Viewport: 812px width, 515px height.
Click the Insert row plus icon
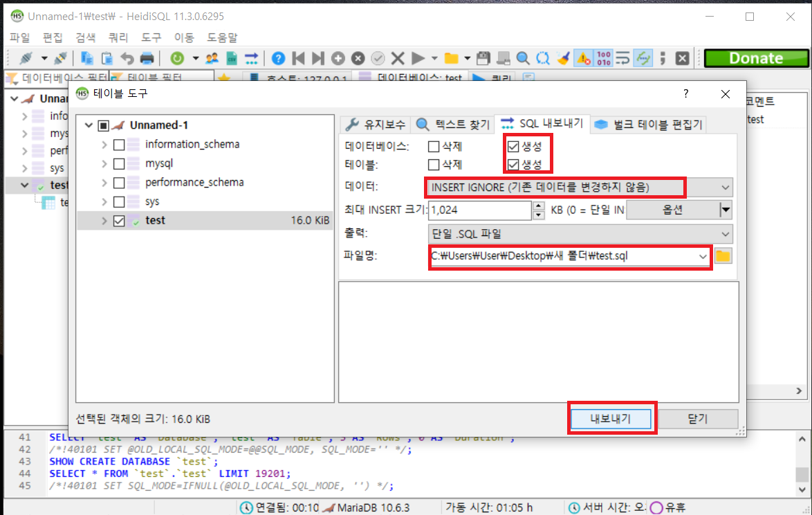point(338,58)
